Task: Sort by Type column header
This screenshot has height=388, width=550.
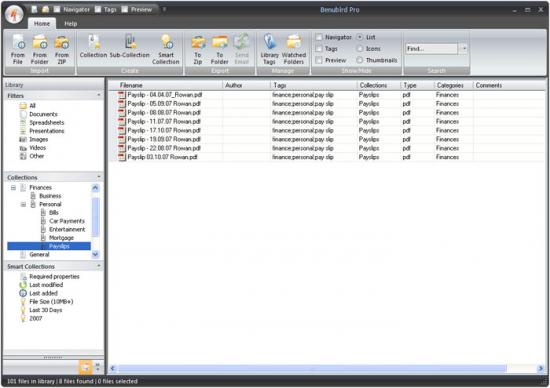Action: point(417,85)
